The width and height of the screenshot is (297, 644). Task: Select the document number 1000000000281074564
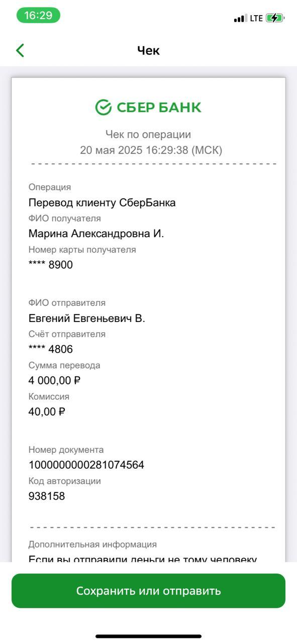tap(86, 465)
